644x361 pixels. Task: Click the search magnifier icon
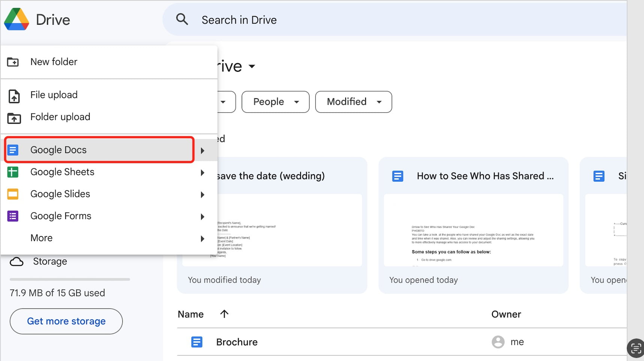tap(182, 19)
